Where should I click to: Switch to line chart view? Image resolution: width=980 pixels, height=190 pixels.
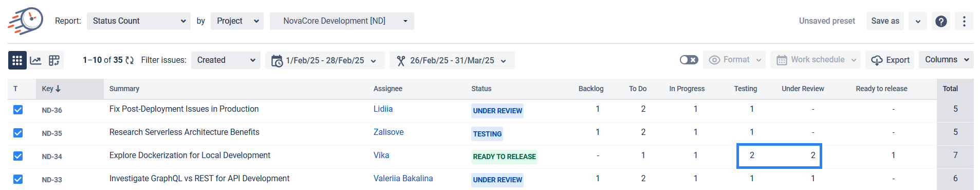[x=35, y=60]
